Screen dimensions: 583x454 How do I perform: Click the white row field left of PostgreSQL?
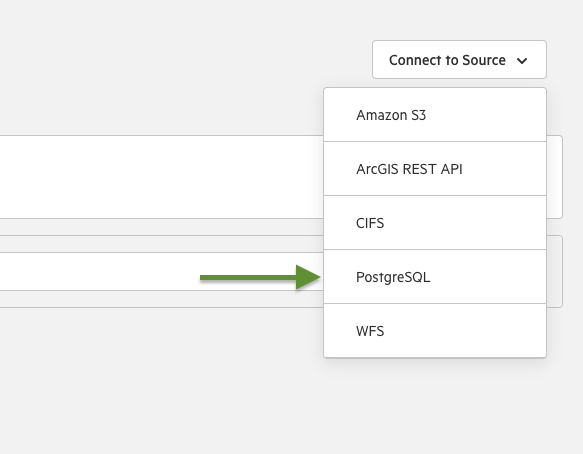coord(100,271)
